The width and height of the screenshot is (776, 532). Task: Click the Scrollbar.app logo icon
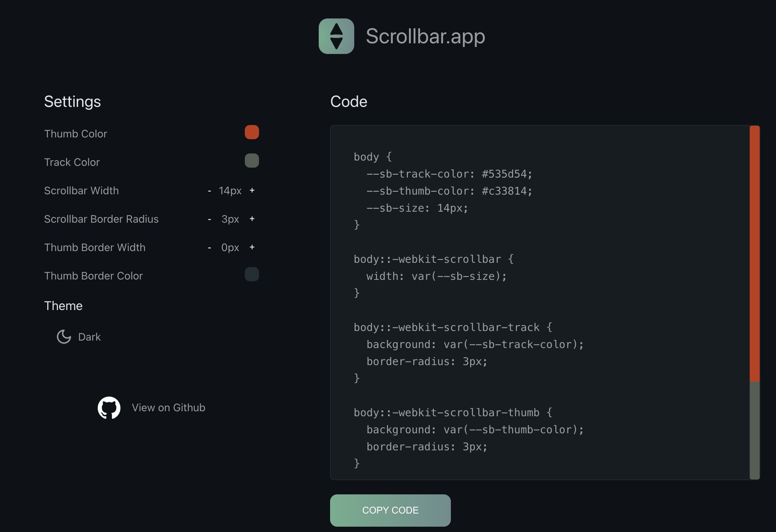tap(336, 36)
